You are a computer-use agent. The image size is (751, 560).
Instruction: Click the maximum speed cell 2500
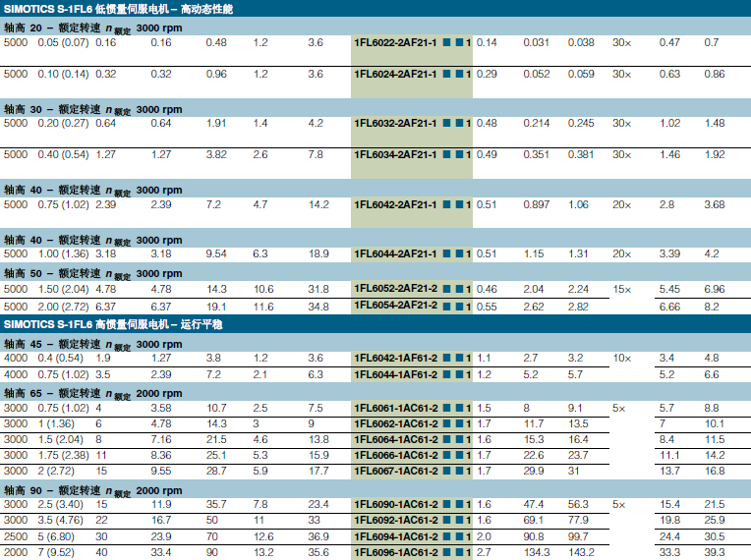16,536
